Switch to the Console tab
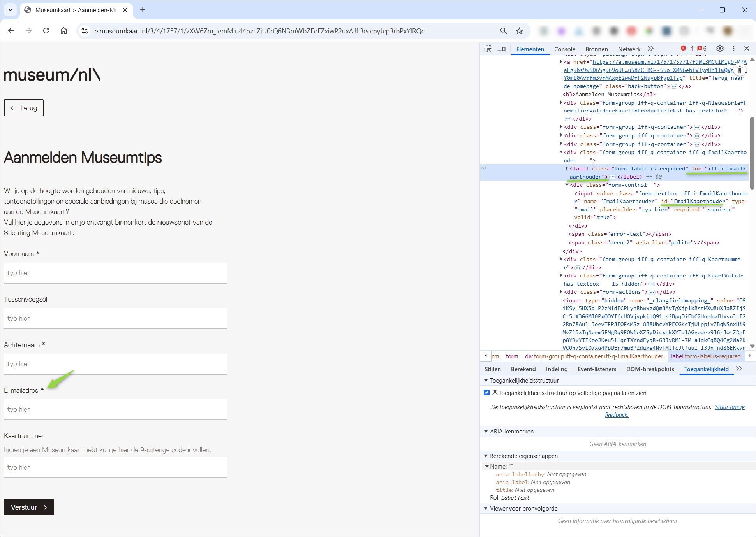Screen dimensions: 756x537 (564, 49)
